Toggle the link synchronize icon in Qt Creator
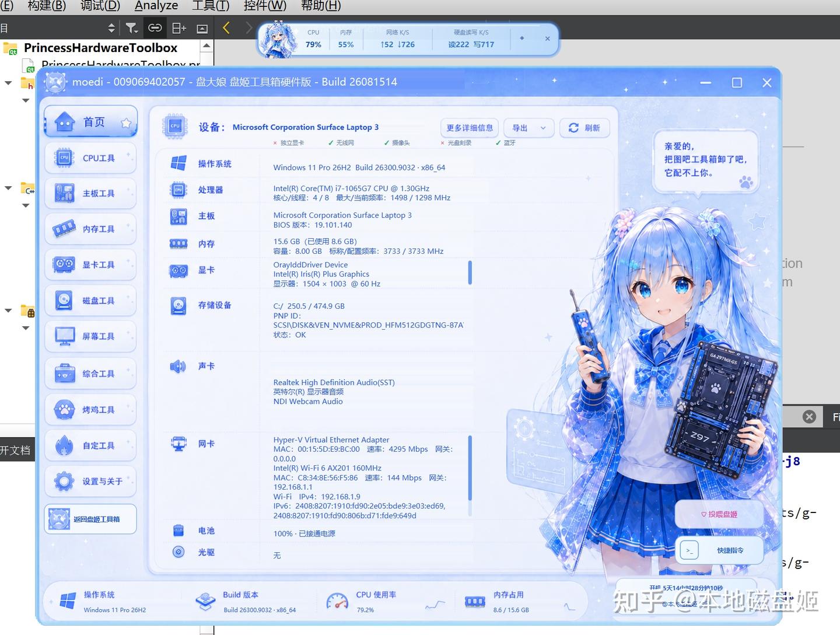Screen dimensions: 840x635 (155, 28)
